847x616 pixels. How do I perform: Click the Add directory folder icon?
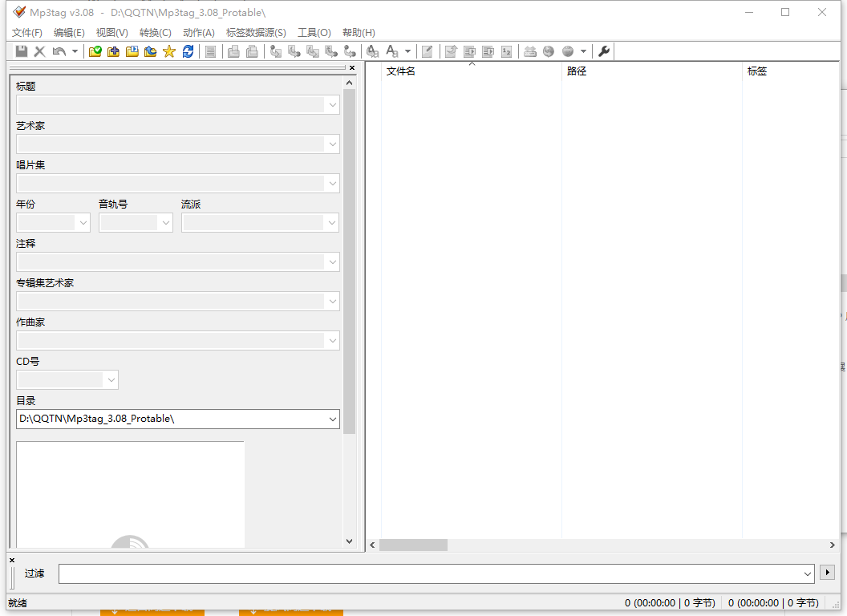point(114,51)
